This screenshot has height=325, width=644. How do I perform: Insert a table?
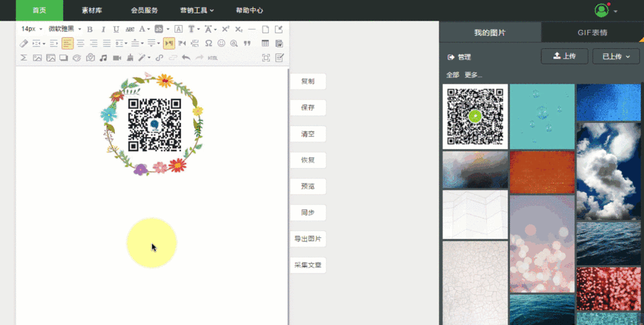click(265, 43)
